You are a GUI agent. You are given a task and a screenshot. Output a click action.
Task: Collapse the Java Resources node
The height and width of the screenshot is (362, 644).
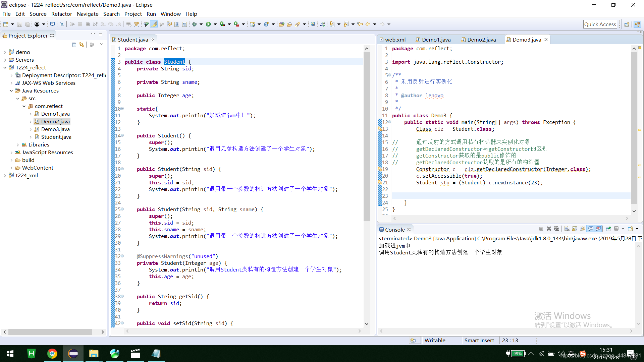11,90
